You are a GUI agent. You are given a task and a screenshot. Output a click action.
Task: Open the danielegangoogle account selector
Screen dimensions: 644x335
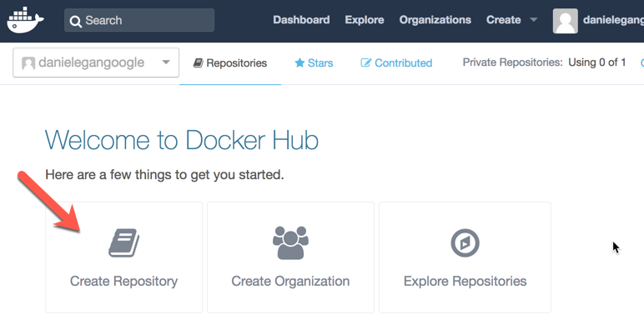(x=96, y=62)
